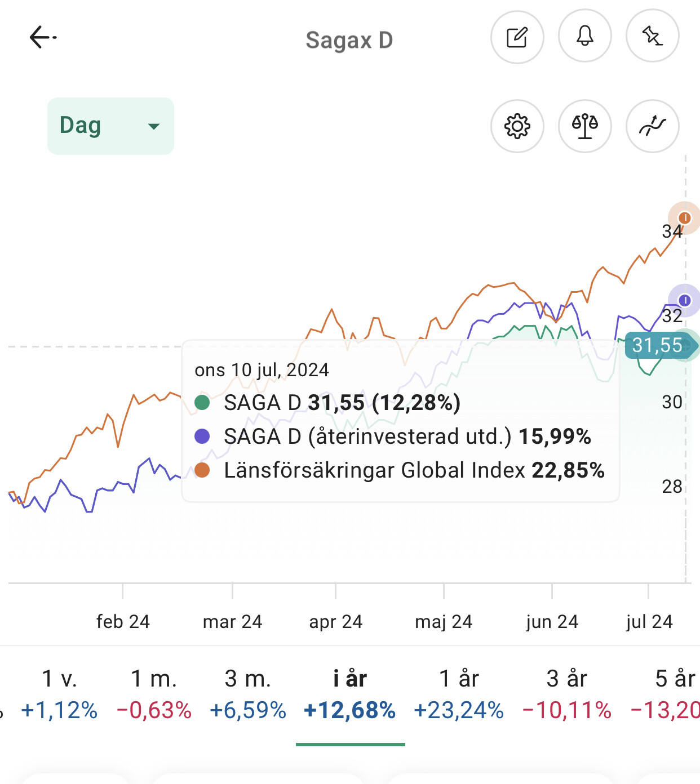Open chart settings gear icon
The height and width of the screenshot is (784, 700).
(x=517, y=126)
